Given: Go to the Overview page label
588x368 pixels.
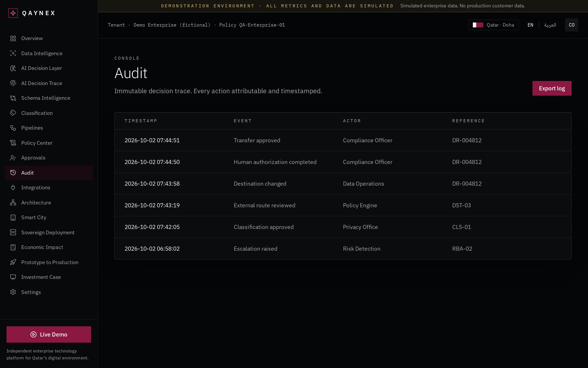Looking at the screenshot, I should (x=32, y=38).
